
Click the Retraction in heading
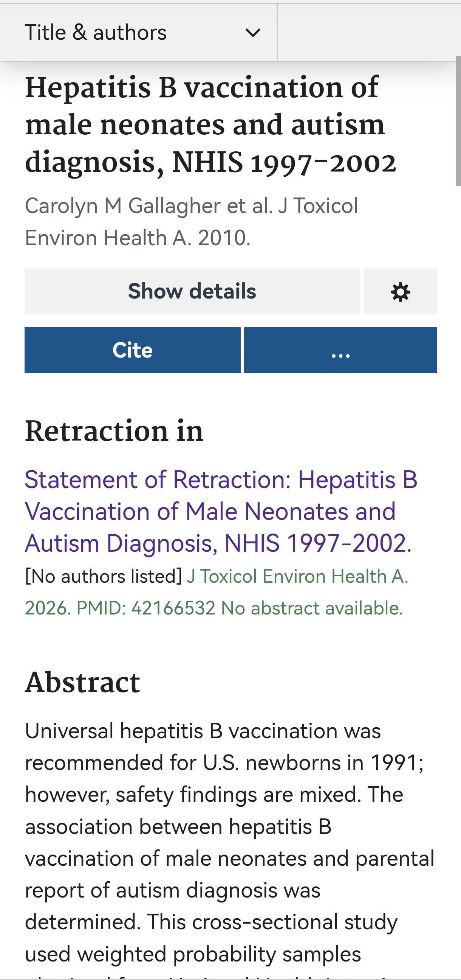pos(114,431)
